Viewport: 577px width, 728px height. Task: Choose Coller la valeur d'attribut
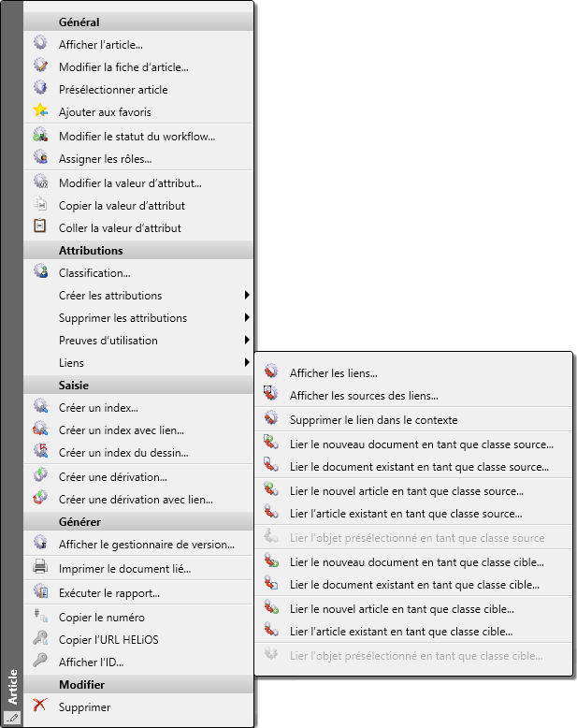tap(138, 227)
